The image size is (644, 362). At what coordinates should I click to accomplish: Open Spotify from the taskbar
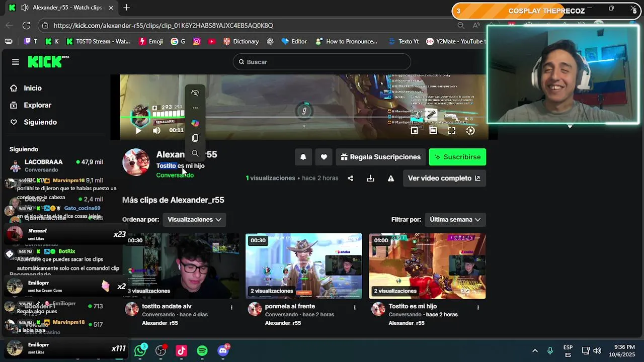pos(202,350)
